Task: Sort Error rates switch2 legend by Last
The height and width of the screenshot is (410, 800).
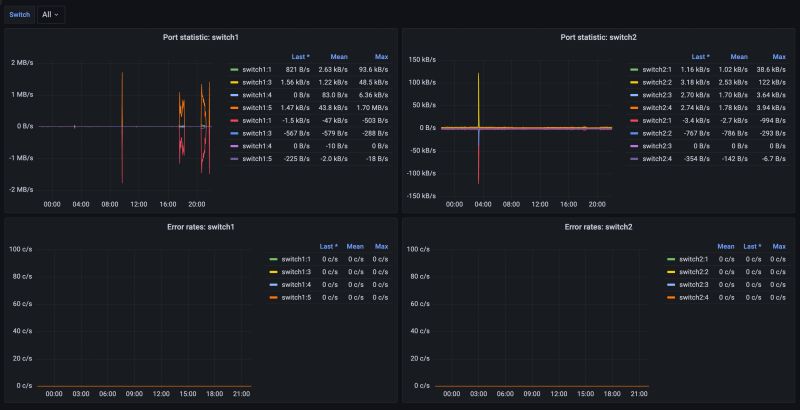Action: (753, 247)
